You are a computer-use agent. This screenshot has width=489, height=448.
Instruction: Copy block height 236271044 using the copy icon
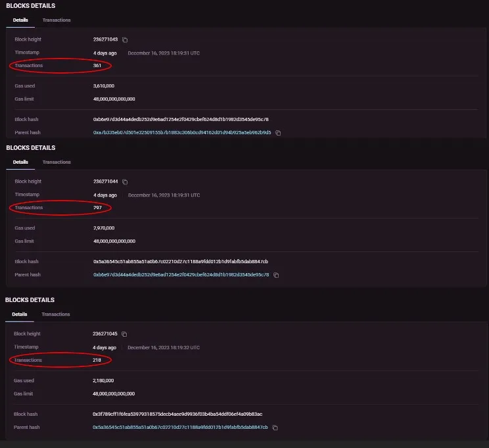tap(125, 182)
